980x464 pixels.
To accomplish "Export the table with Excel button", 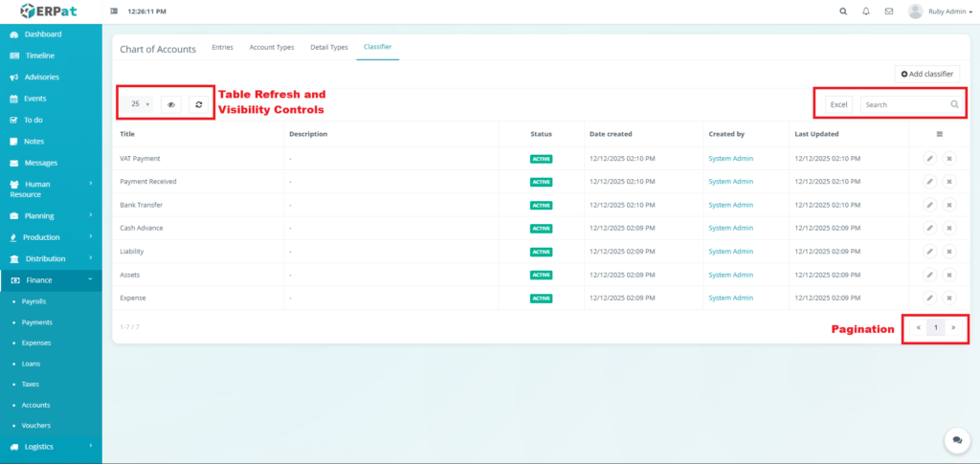I will (838, 104).
